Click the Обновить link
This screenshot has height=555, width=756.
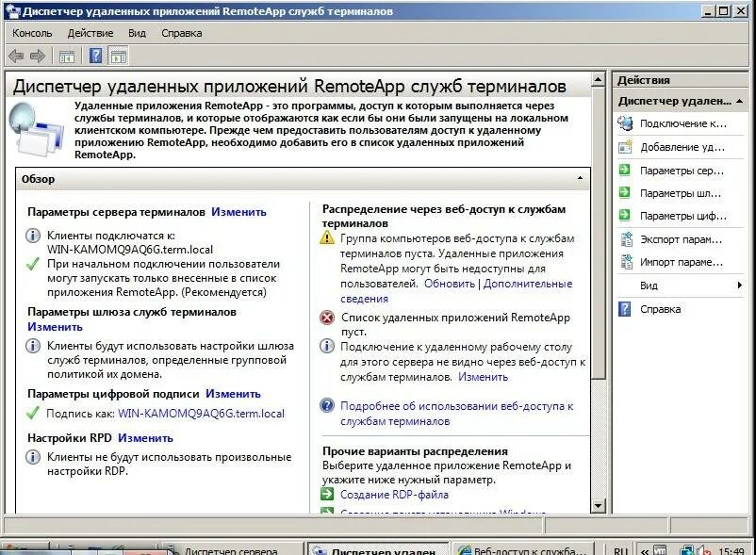click(x=450, y=284)
